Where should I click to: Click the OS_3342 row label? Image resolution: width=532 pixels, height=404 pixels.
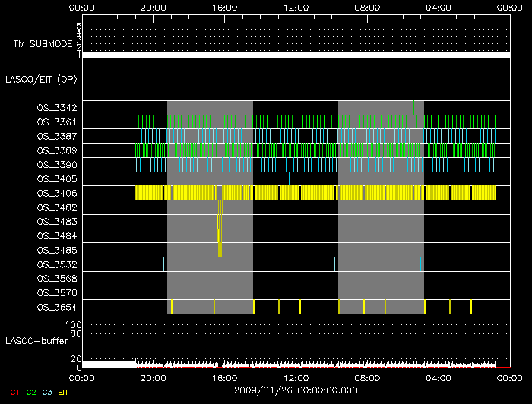pyautogui.click(x=57, y=108)
